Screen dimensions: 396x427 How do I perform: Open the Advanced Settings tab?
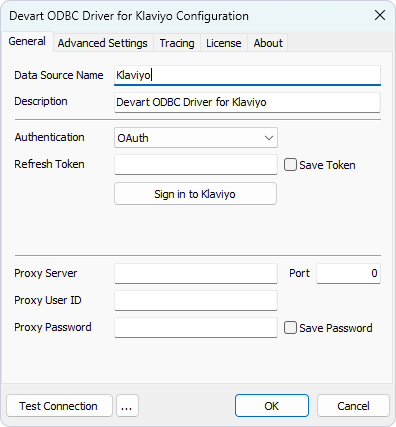(103, 43)
